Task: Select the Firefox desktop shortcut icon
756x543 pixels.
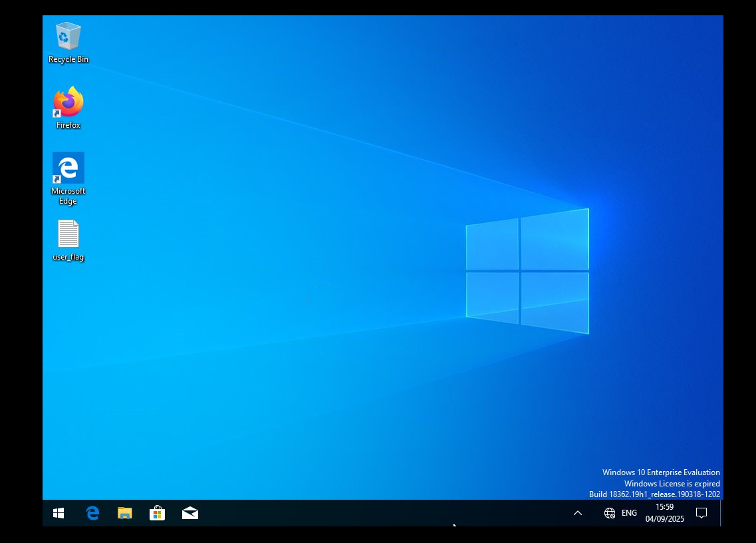Action: [x=68, y=102]
